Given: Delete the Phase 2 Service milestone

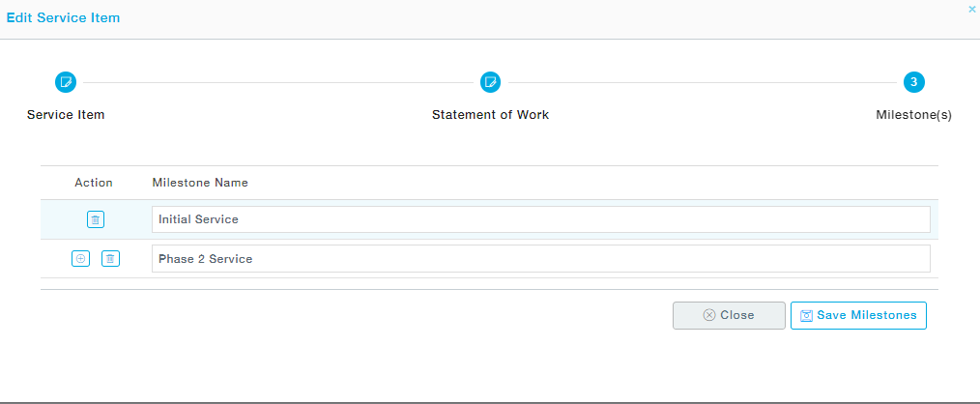Looking at the screenshot, I should 111,258.
